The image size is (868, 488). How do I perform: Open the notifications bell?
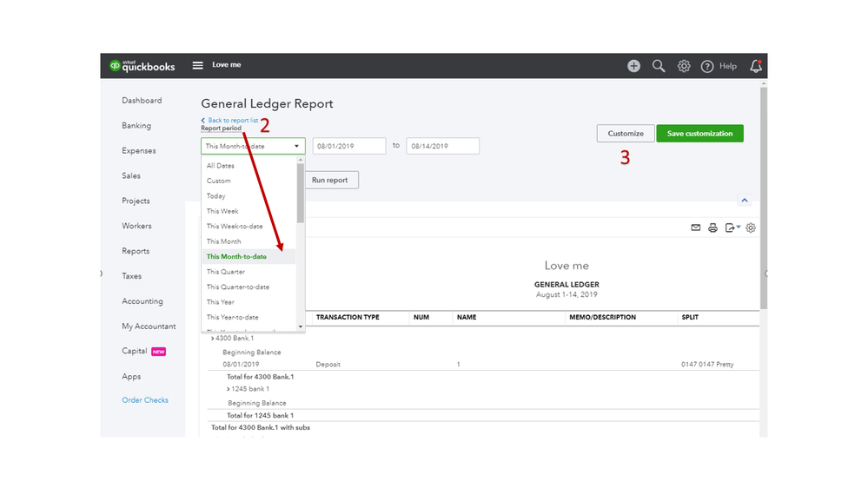point(755,66)
